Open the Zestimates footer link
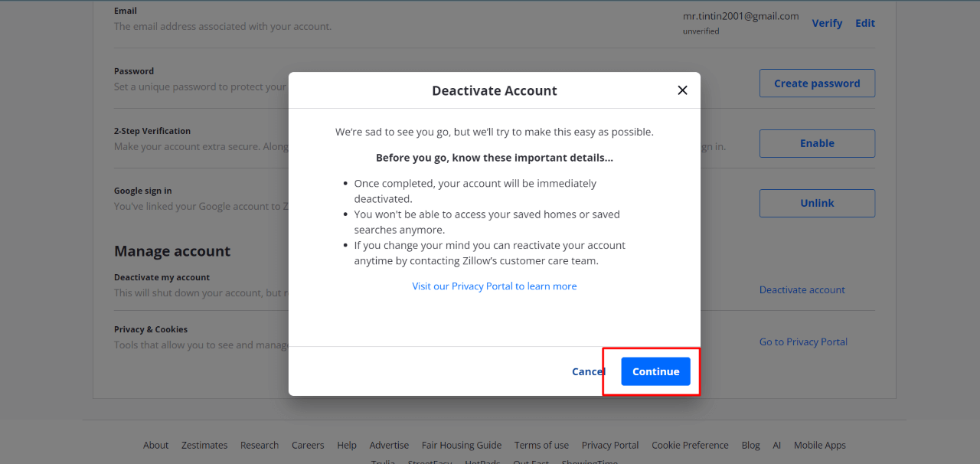This screenshot has width=980, height=464. click(x=204, y=445)
